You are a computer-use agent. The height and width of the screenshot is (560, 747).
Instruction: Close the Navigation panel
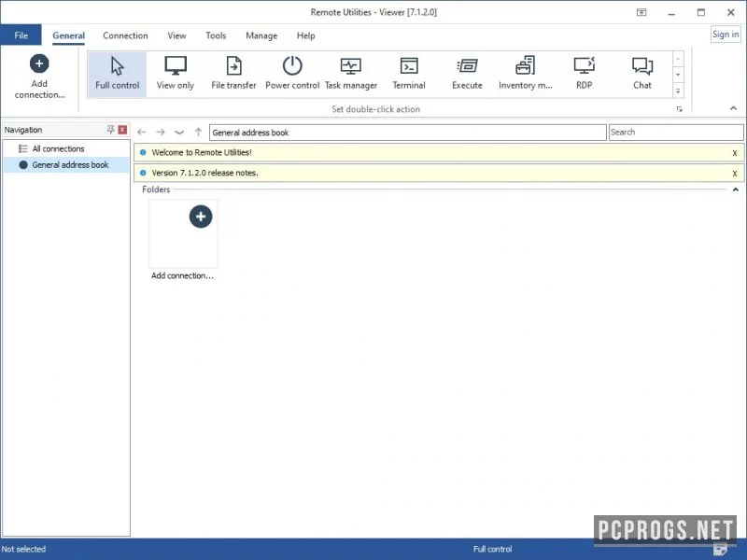coord(122,130)
